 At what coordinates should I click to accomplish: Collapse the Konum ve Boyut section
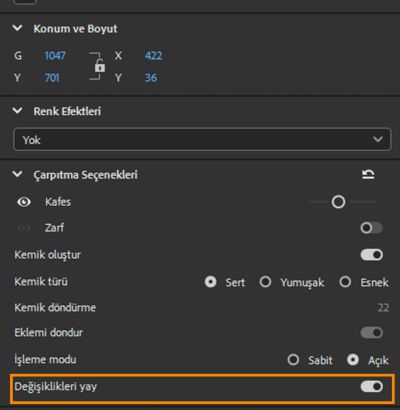(17, 28)
